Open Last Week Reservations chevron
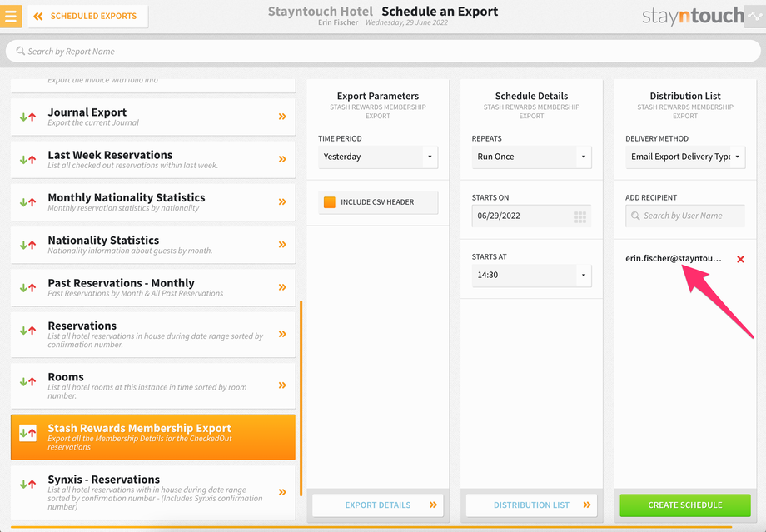The height and width of the screenshot is (532, 766). click(x=282, y=159)
